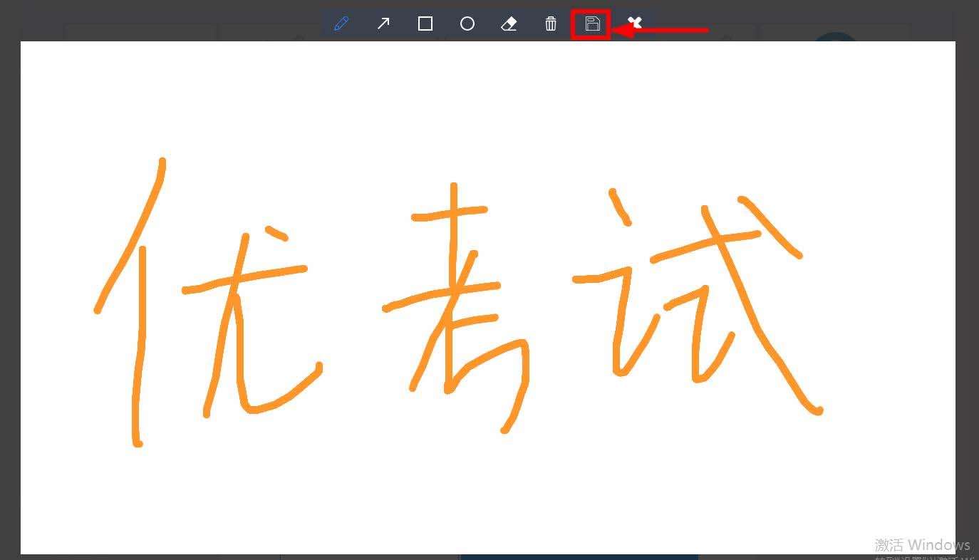979x560 pixels.
Task: Click the Trash icon to clear annotations
Action: pyautogui.click(x=550, y=23)
